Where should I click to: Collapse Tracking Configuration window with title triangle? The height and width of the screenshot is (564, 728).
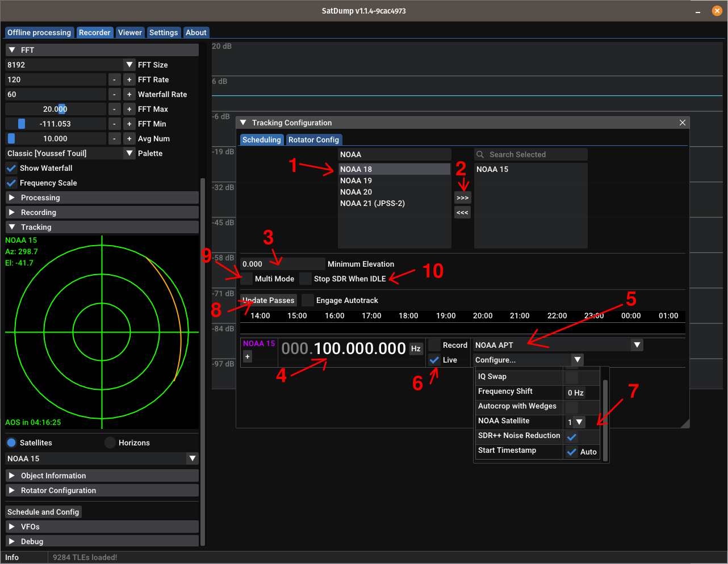(x=244, y=123)
